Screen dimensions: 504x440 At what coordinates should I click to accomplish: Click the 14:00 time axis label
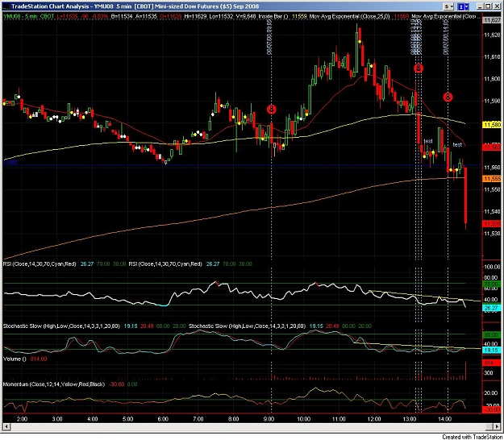coord(444,419)
